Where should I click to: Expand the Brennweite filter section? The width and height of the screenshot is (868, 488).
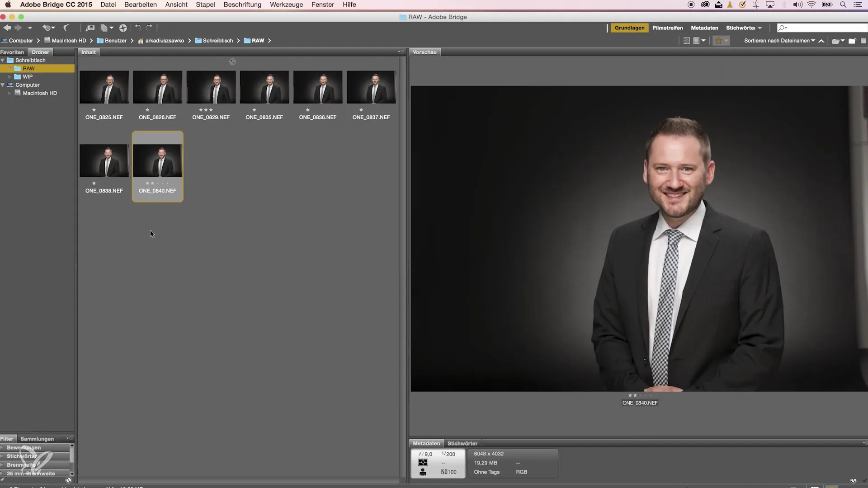(x=2, y=465)
